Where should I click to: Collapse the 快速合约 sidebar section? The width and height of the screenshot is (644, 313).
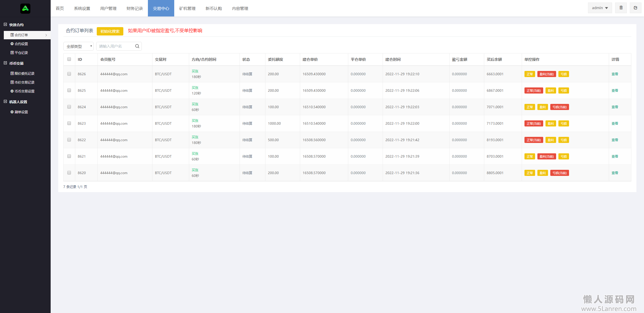[x=5, y=25]
